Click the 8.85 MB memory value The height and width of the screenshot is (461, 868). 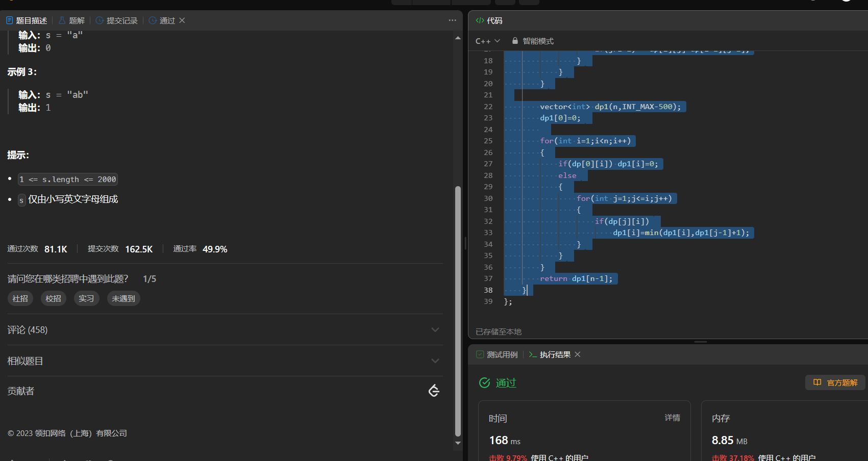729,440
